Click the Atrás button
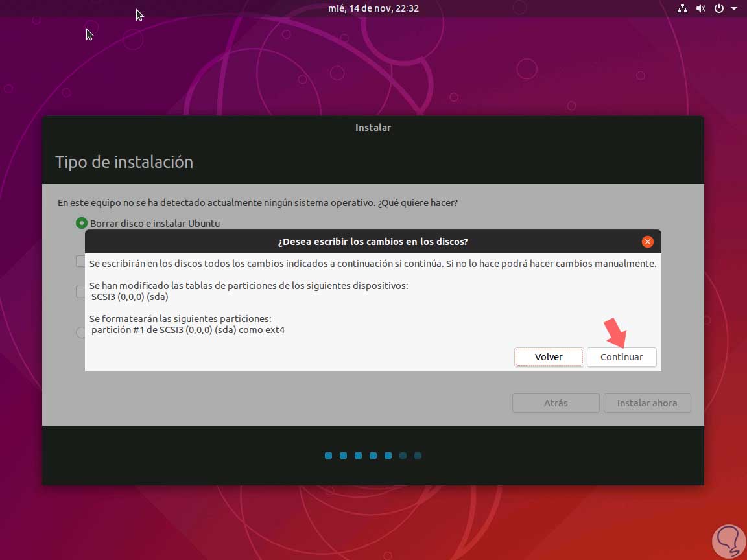 556,403
